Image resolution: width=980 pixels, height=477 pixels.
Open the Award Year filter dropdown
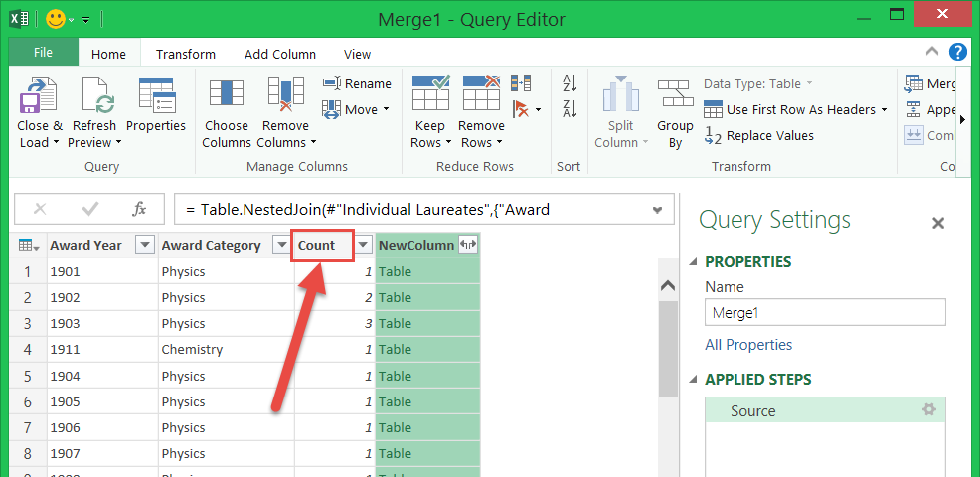144,245
